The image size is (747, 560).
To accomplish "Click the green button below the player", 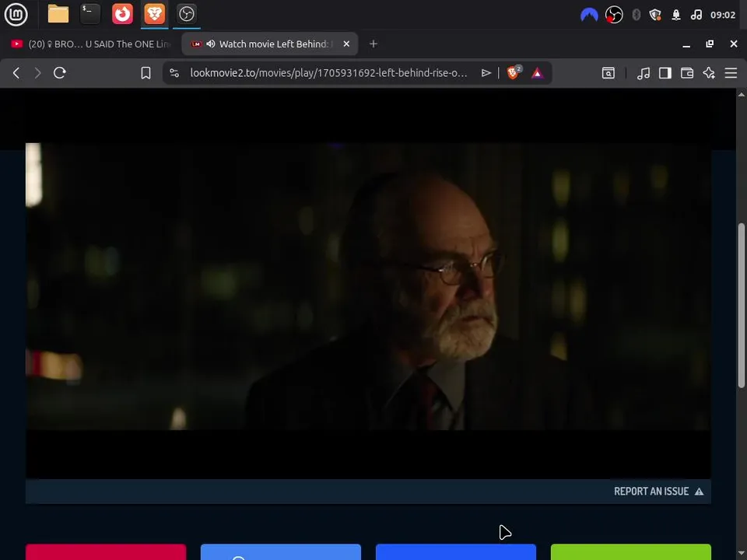I will point(631,552).
